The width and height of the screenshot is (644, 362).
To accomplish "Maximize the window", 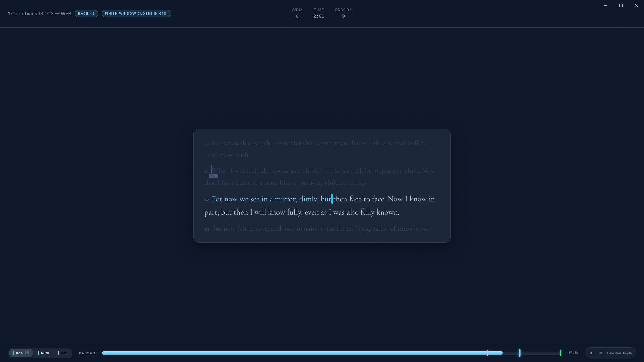I will [621, 5].
